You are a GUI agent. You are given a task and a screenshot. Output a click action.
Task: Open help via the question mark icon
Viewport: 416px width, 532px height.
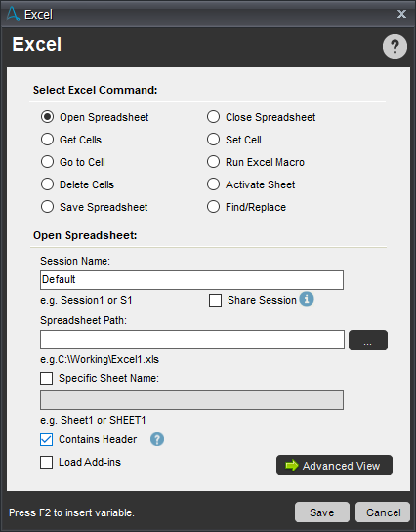(395, 46)
